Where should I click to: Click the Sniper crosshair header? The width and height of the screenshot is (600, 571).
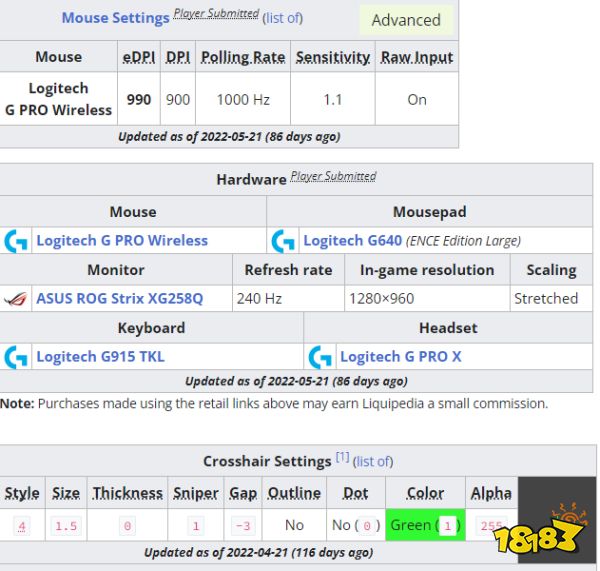pos(196,493)
